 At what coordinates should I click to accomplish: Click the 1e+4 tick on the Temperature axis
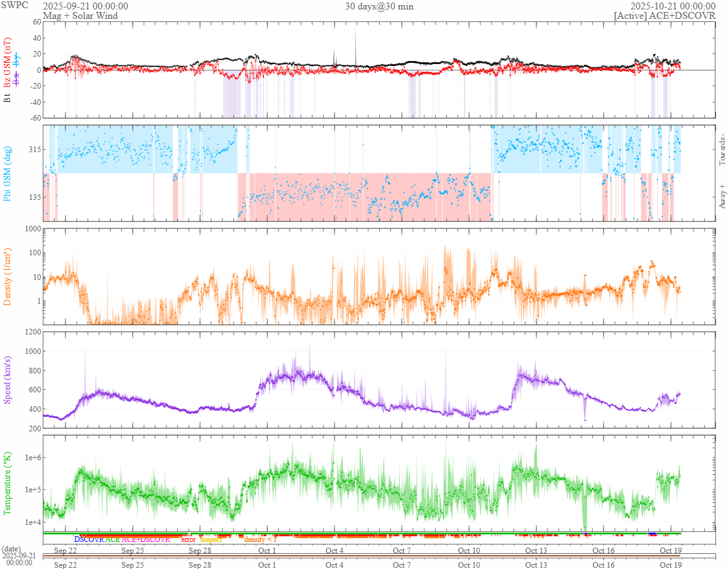[33, 522]
